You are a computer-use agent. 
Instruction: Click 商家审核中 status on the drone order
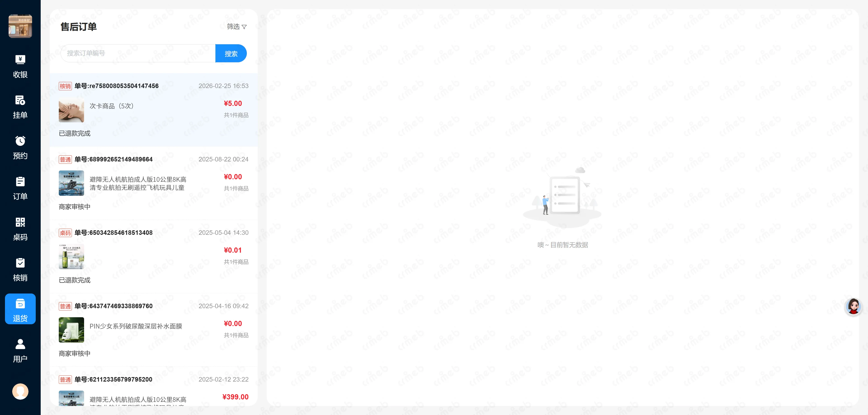74,207
